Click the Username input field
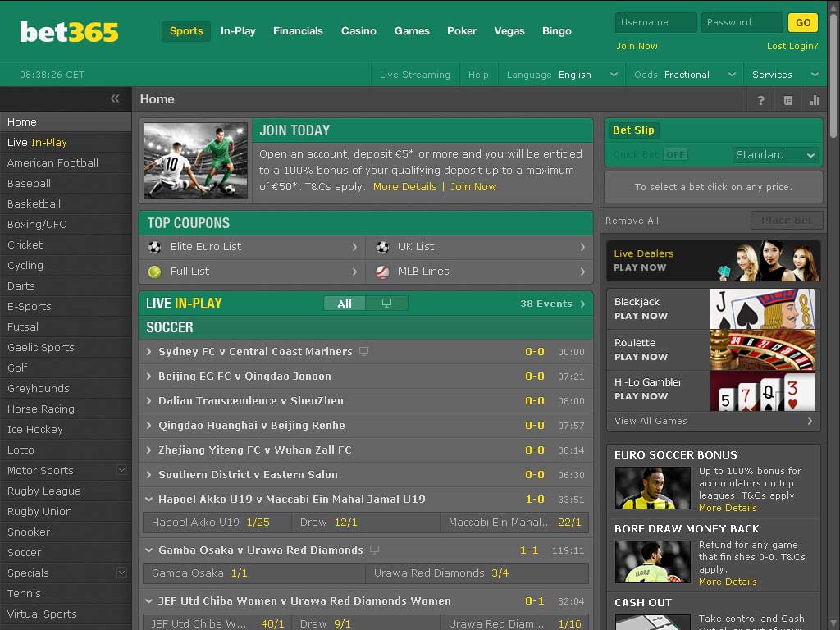Image resolution: width=840 pixels, height=630 pixels. (x=655, y=22)
